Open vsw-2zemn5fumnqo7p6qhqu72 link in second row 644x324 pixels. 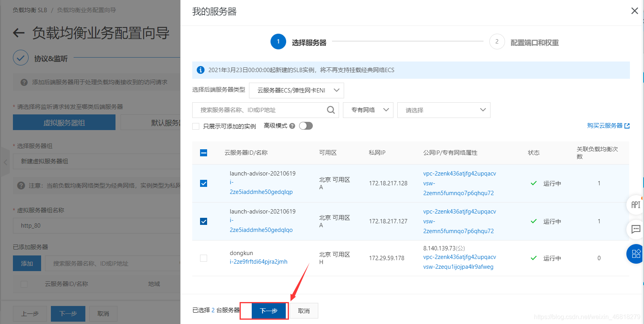click(458, 226)
